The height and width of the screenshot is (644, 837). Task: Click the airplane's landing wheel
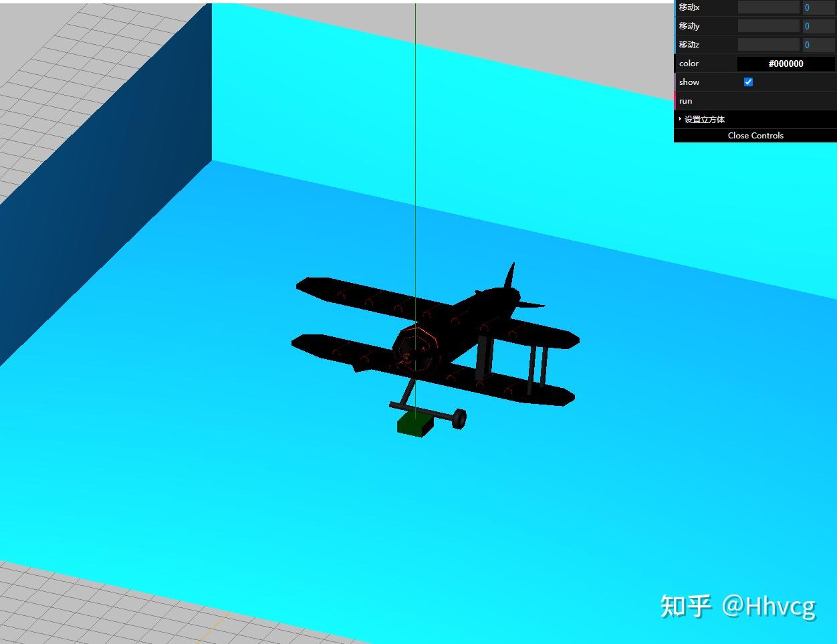[459, 419]
